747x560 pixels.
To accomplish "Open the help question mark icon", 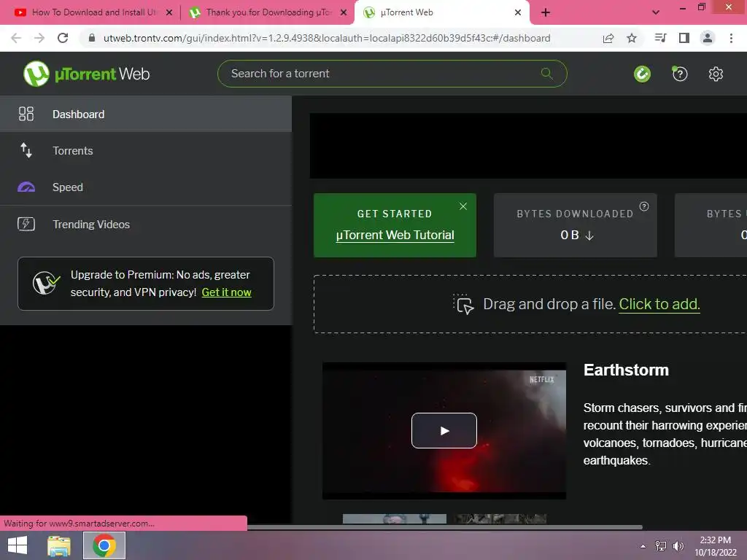I will (680, 74).
